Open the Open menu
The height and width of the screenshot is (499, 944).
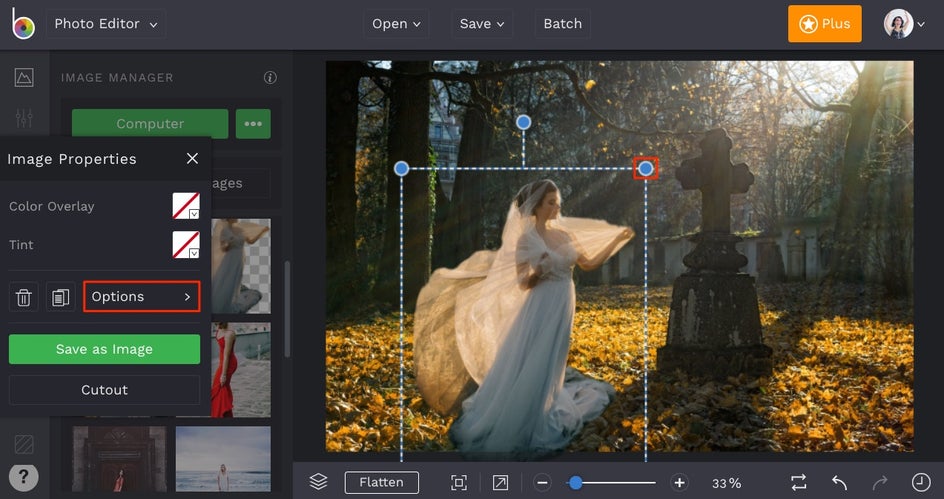[396, 24]
